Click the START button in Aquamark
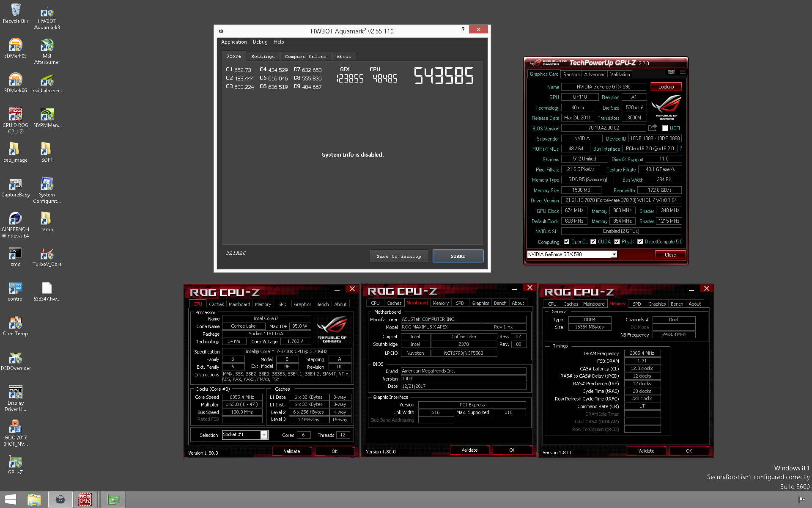Screen dimensions: 812x508 click(458, 256)
